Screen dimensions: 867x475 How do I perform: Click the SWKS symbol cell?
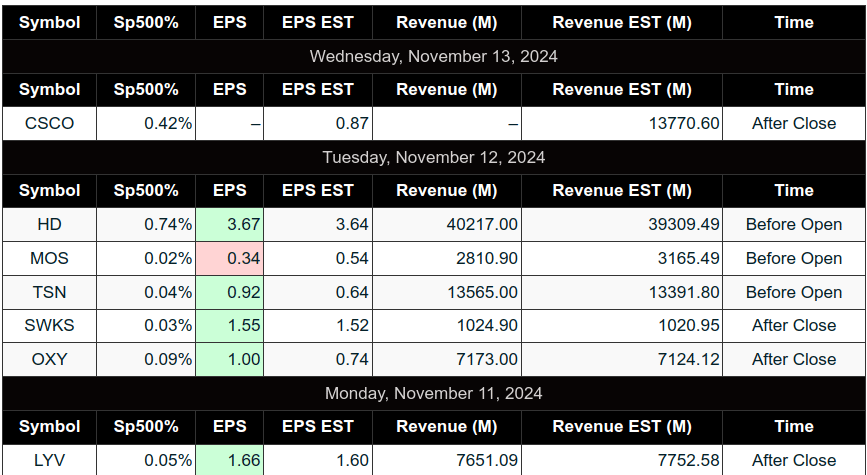49,326
